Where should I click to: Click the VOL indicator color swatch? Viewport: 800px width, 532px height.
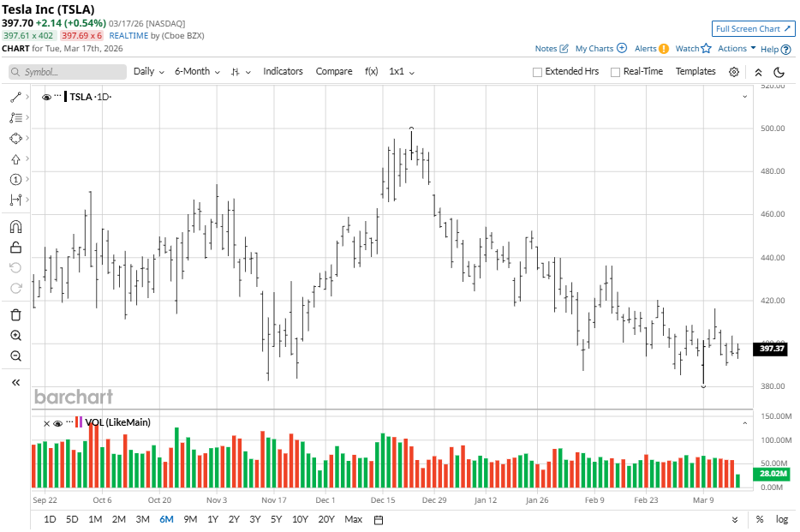[79, 423]
